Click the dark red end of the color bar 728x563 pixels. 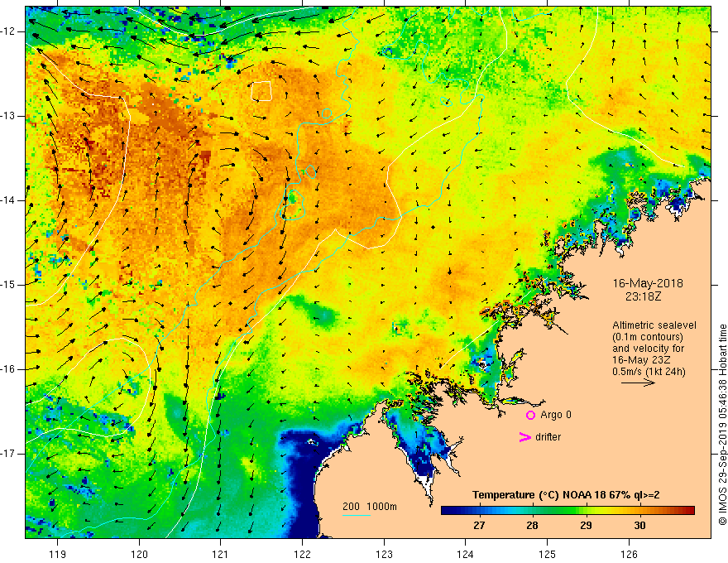click(x=688, y=511)
